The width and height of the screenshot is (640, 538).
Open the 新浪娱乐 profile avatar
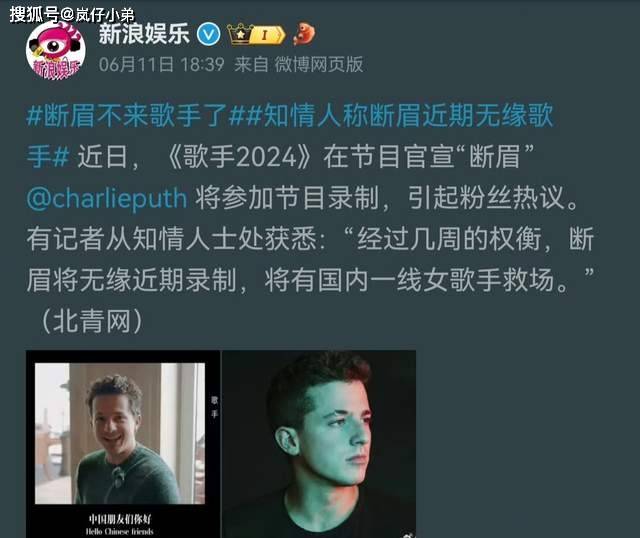click(56, 51)
